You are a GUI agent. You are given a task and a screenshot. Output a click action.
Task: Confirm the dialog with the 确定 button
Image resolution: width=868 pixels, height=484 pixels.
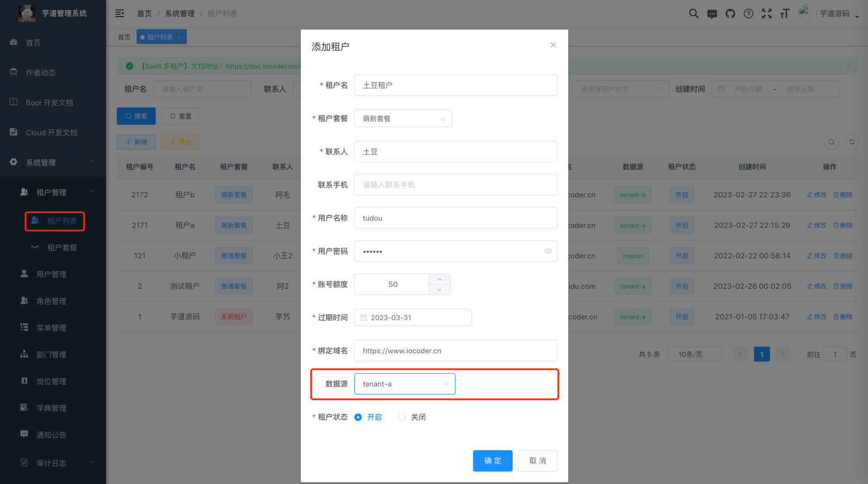pyautogui.click(x=492, y=460)
